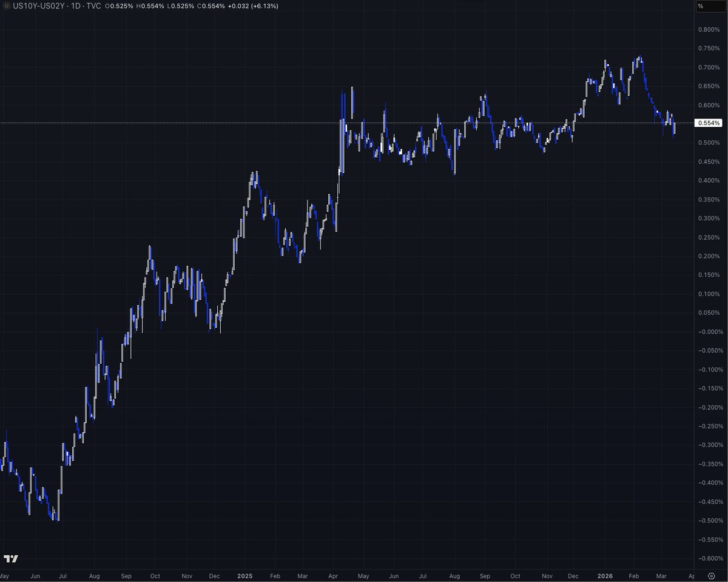Click the 2025 label on the time axis
Screen dimensions: 728x582
tap(245, 575)
